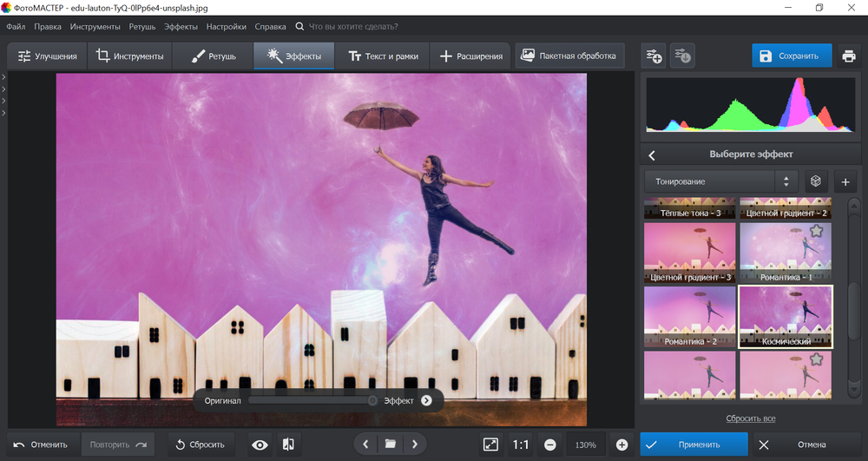This screenshot has width=868, height=461.
Task: Click the Оригинал–Эффект intensity slider
Action: coord(312,400)
